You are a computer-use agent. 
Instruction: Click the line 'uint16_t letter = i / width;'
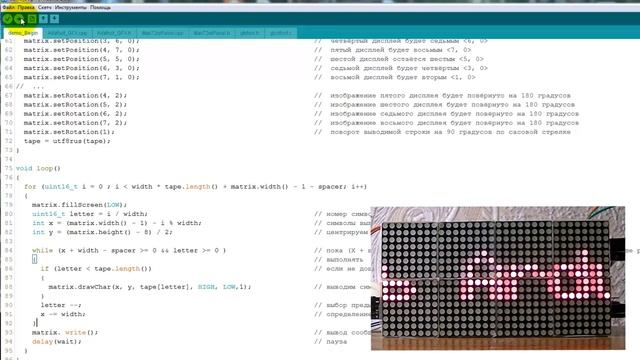89,214
